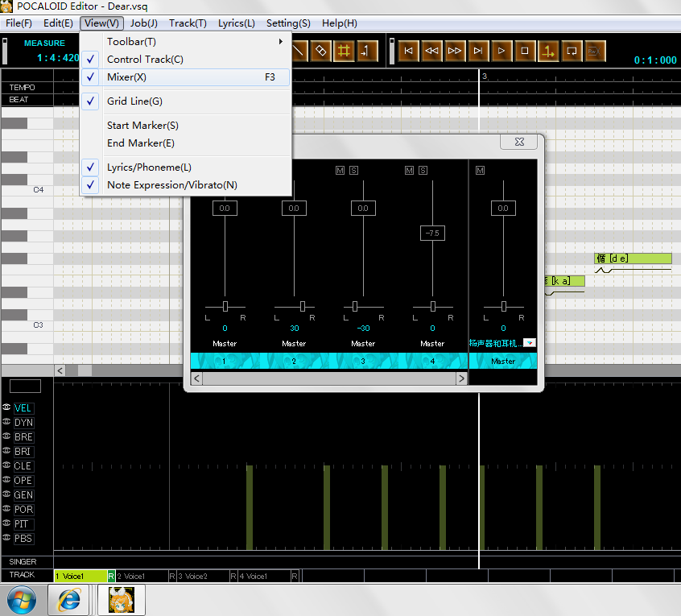681x616 pixels.
Task: Toggle eye icon next to BRI parameter
Action: click(x=6, y=450)
